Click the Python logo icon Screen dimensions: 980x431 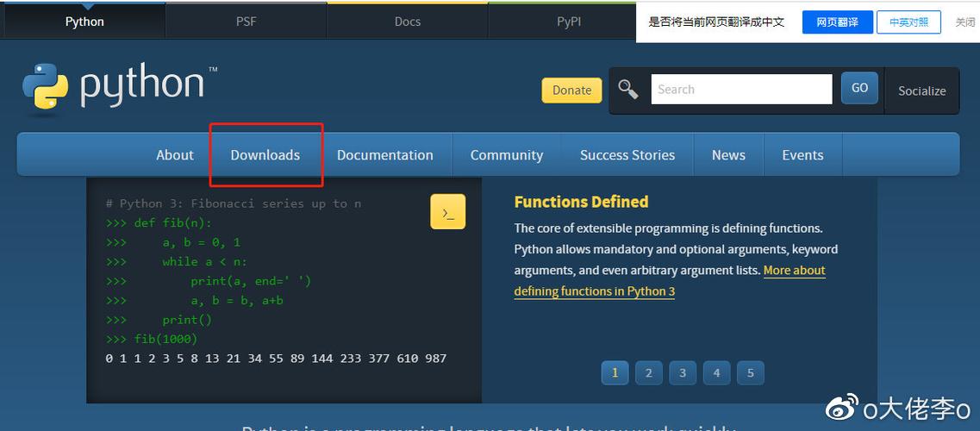[x=45, y=85]
